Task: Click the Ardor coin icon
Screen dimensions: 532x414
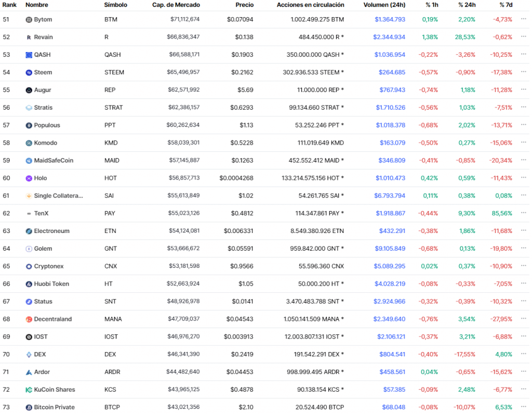Action: pyautogui.click(x=29, y=372)
